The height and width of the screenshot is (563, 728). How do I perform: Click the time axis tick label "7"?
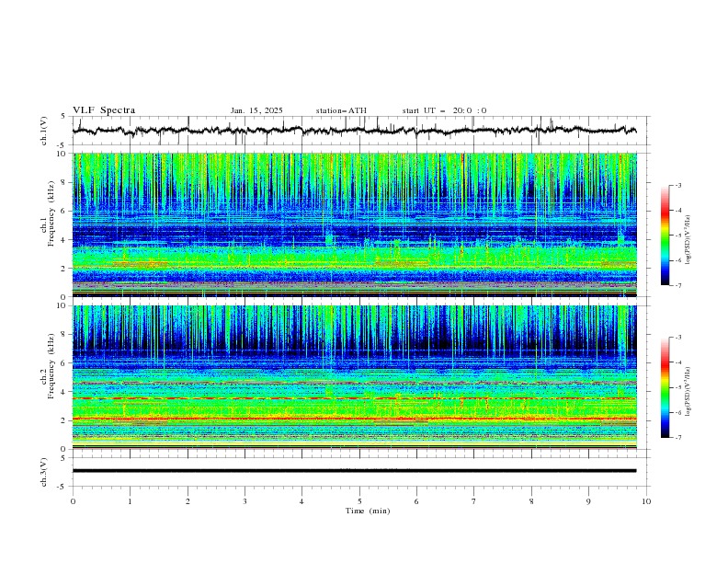pyautogui.click(x=474, y=501)
